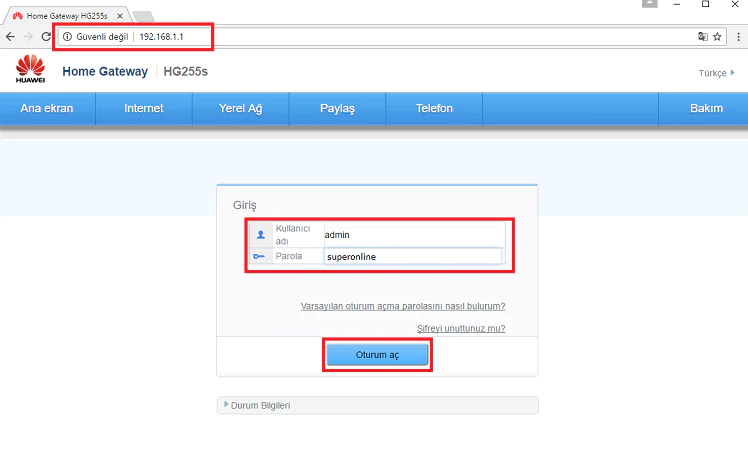This screenshot has width=748, height=458.
Task: Click the address bar showing 192.168.1.1
Action: [391, 37]
